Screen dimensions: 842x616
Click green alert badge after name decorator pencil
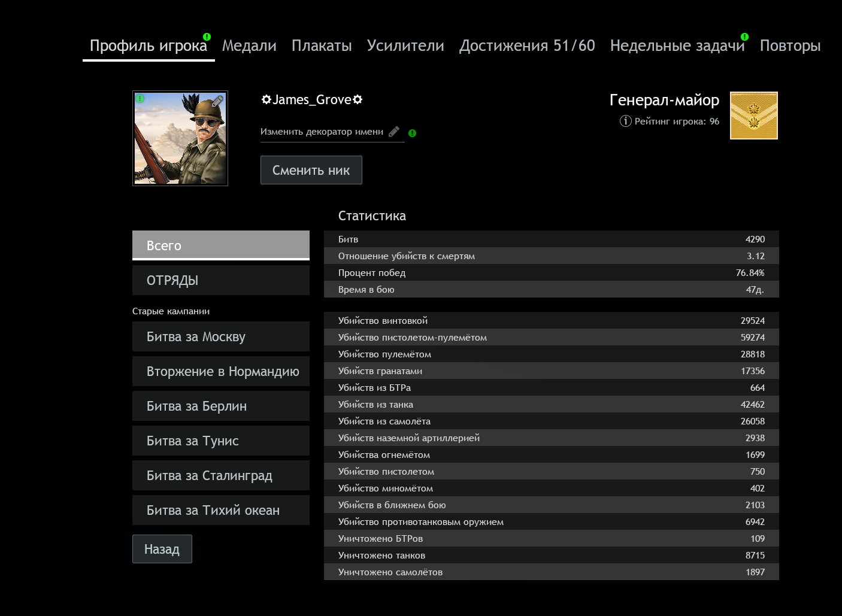(x=412, y=133)
